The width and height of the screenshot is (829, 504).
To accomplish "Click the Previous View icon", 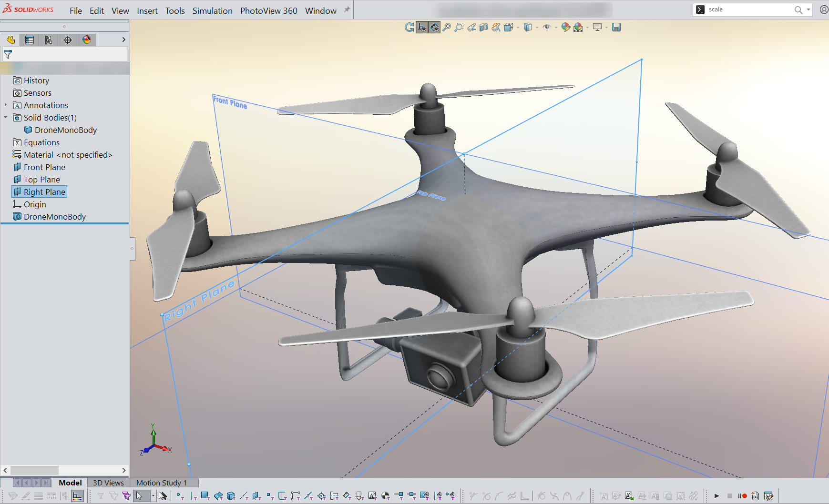I will click(x=471, y=27).
